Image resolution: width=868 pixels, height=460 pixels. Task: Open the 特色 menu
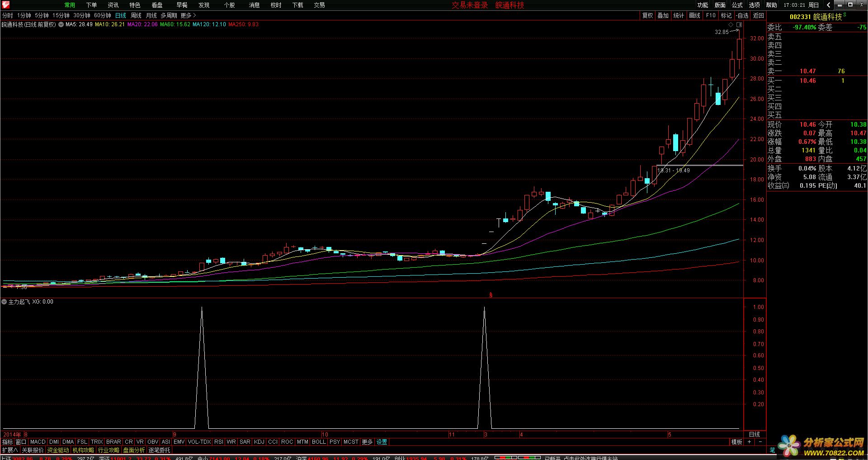135,5
